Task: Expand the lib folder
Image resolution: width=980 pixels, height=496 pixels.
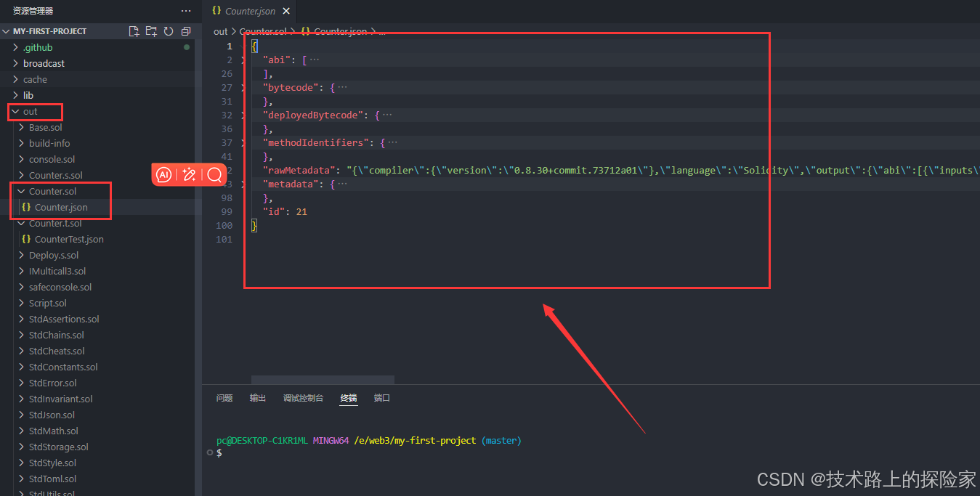Action: 97,95
